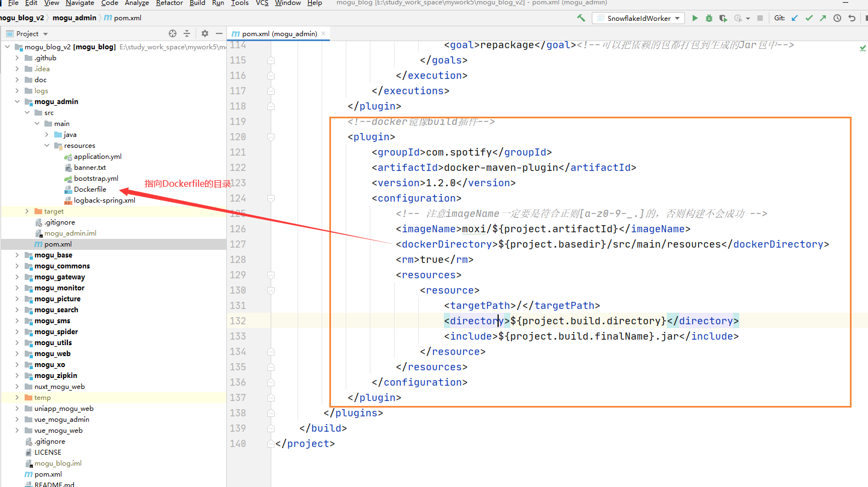868x487 pixels.
Task: Select mogu_admin.iml in the tree
Action: pyautogui.click(x=70, y=233)
